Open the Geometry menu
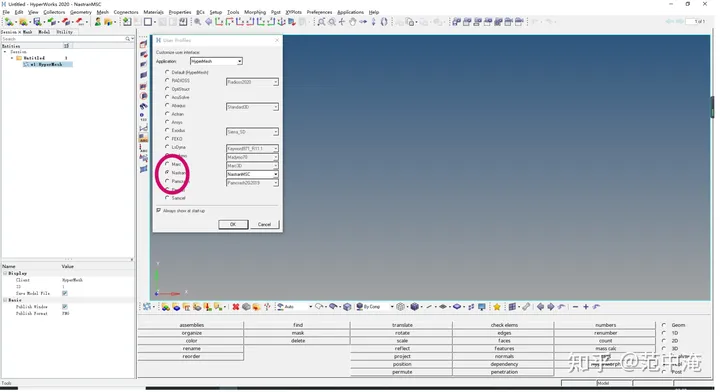The height and width of the screenshot is (392, 720). pos(80,12)
